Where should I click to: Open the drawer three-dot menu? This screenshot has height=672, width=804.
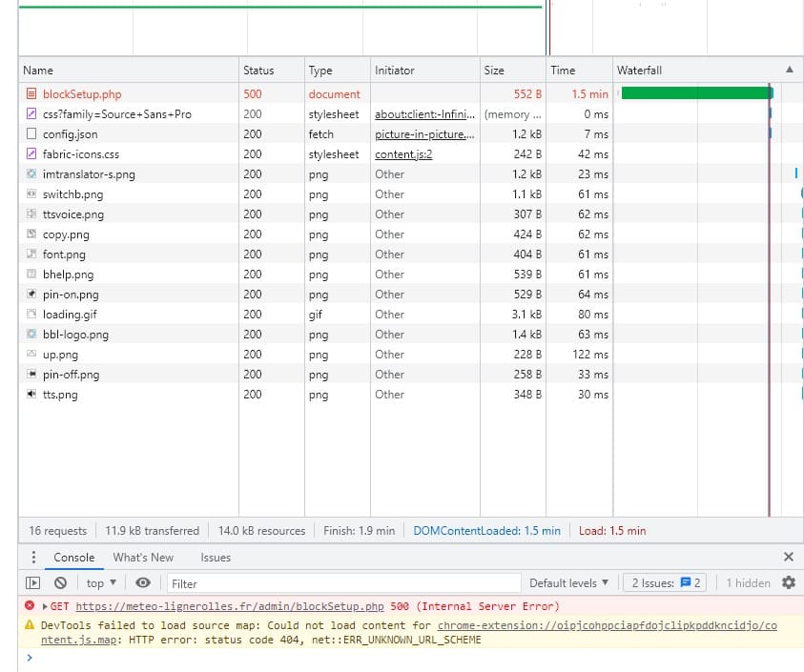pos(33,558)
